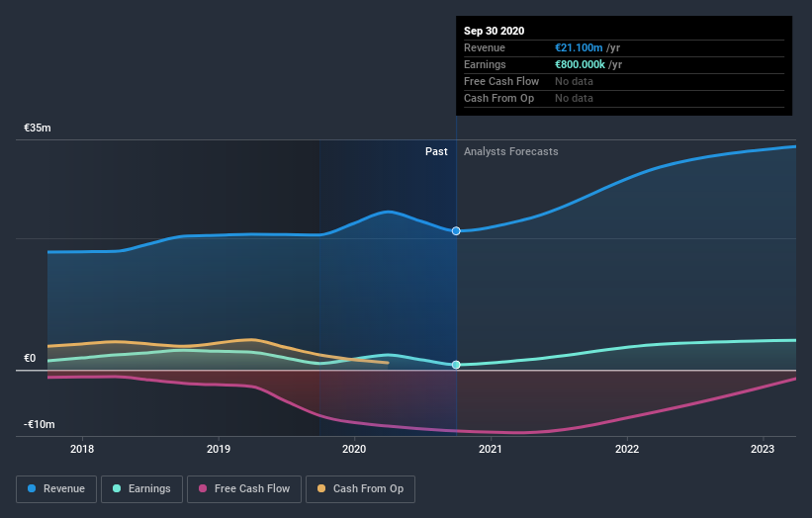Click the 'No data' value beside Free Cash Flow

tap(574, 81)
